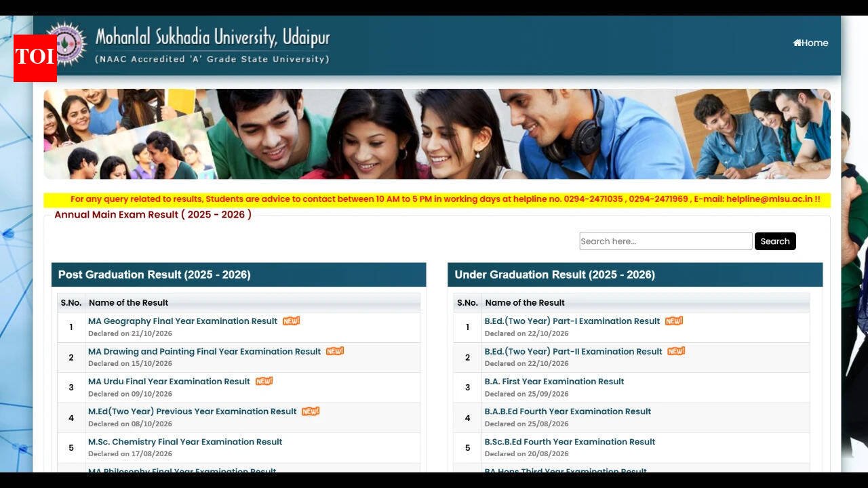Click the Search here input field

pos(665,241)
